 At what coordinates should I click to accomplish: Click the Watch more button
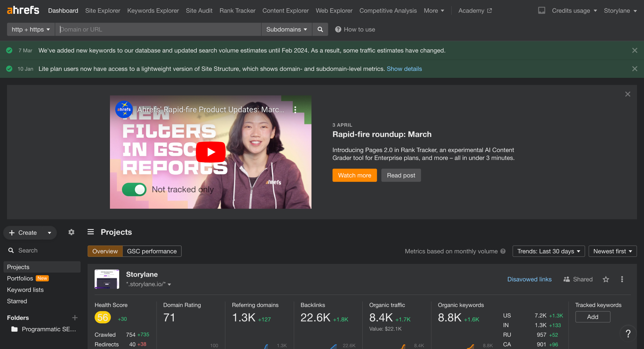(354, 175)
